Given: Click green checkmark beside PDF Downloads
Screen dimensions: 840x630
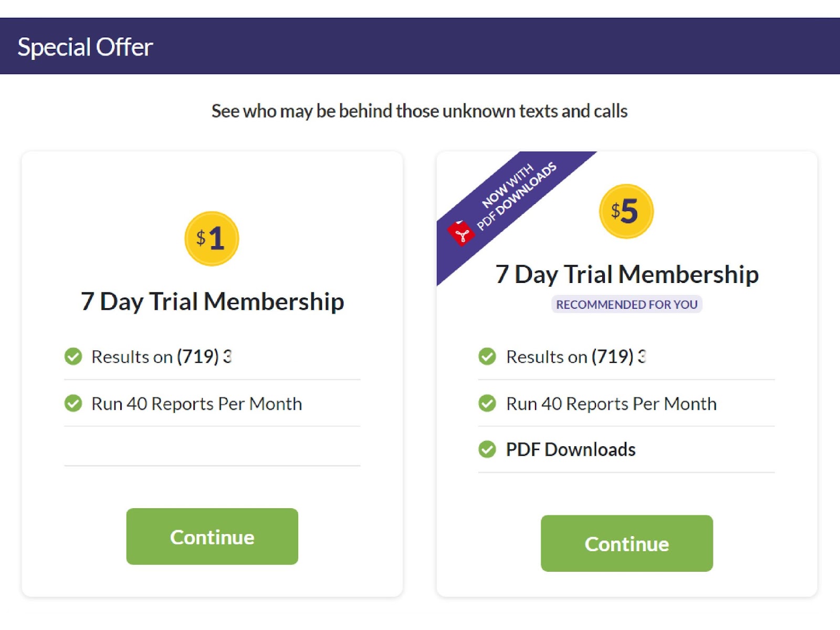Looking at the screenshot, I should [x=487, y=449].
